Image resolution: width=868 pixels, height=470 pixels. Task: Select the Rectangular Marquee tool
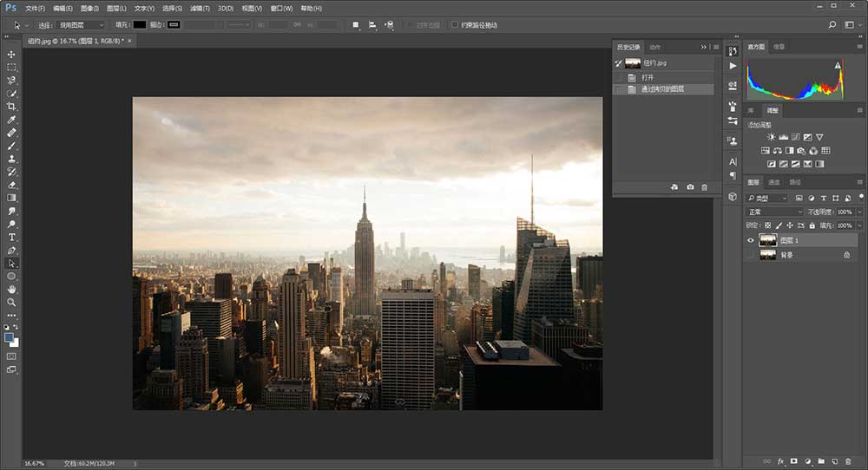pos(11,67)
